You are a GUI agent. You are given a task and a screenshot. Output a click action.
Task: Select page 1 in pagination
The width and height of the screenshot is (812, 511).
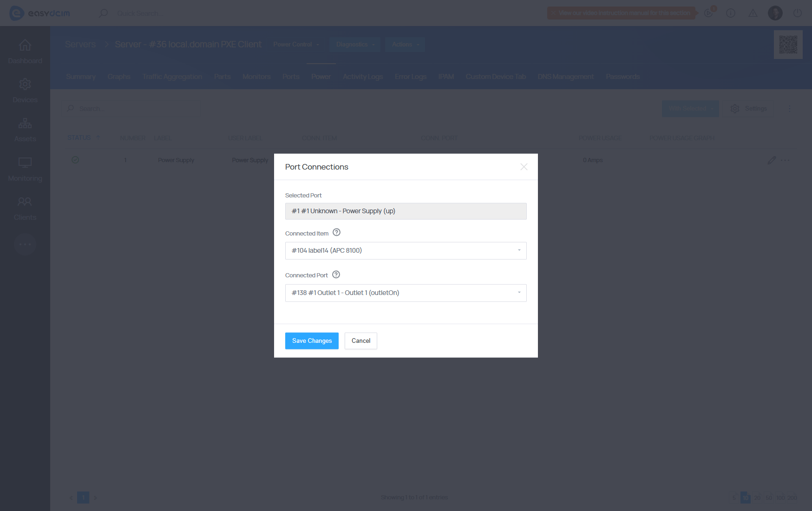coord(83,498)
